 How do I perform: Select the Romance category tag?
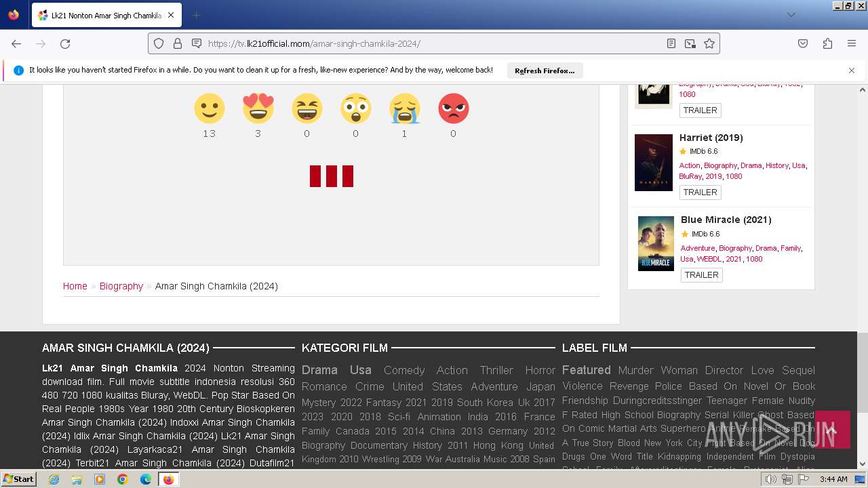point(324,386)
